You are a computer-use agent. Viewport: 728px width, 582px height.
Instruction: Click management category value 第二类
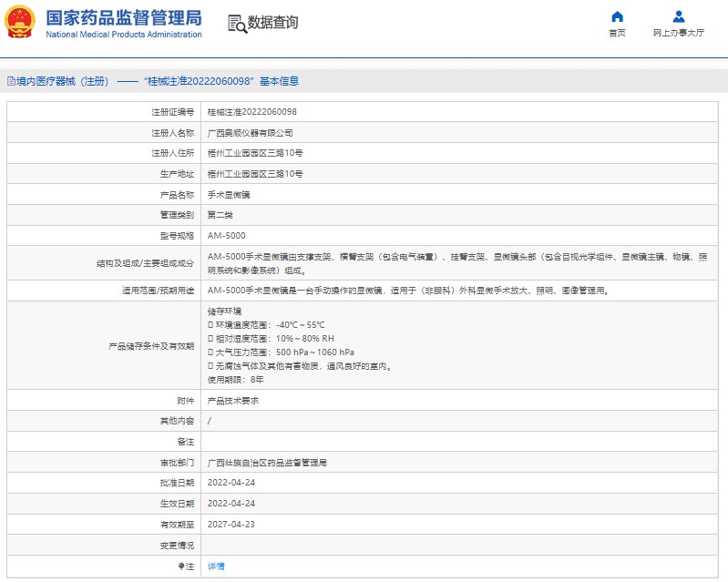220,215
